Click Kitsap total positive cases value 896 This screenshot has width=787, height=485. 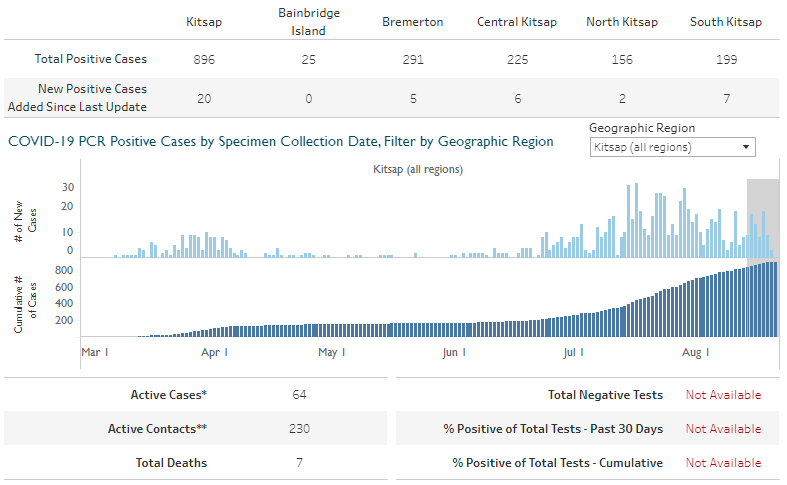pos(204,60)
